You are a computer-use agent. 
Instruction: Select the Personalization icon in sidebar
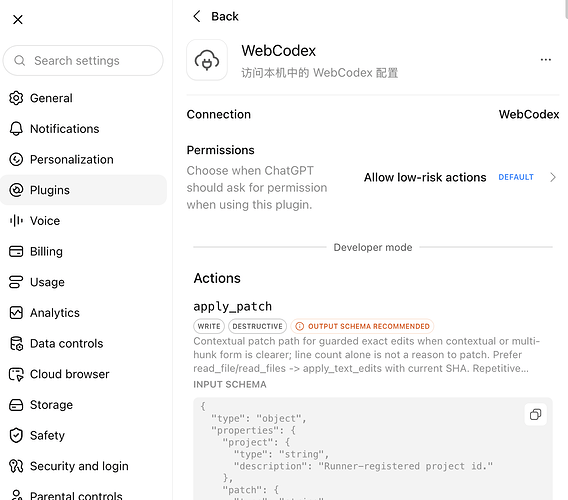[16, 159]
